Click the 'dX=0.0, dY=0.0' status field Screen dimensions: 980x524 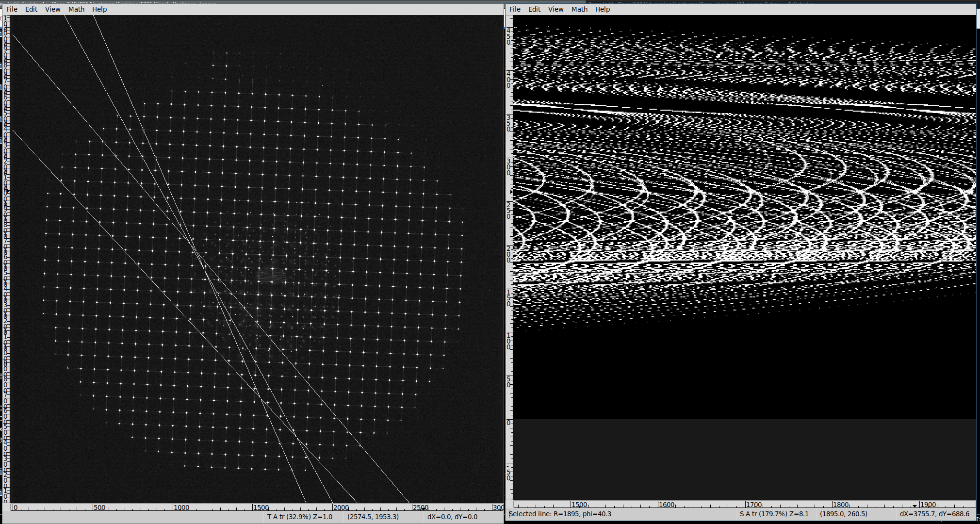452,517
